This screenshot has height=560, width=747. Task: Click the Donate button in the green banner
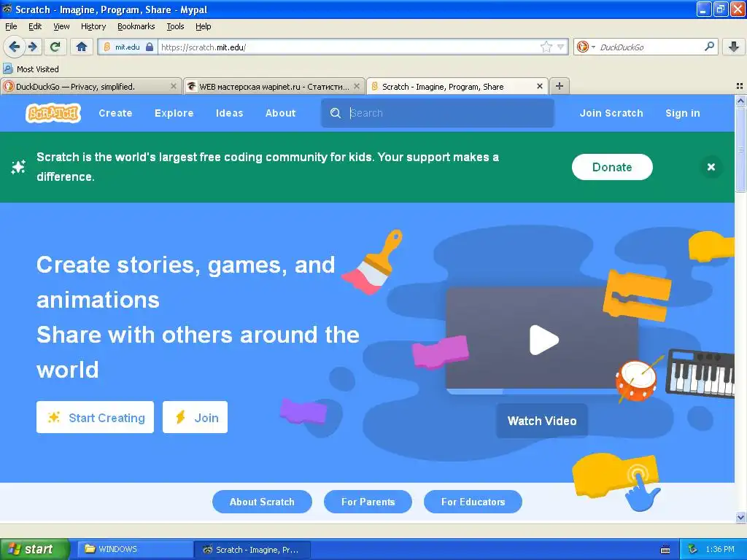pyautogui.click(x=612, y=167)
